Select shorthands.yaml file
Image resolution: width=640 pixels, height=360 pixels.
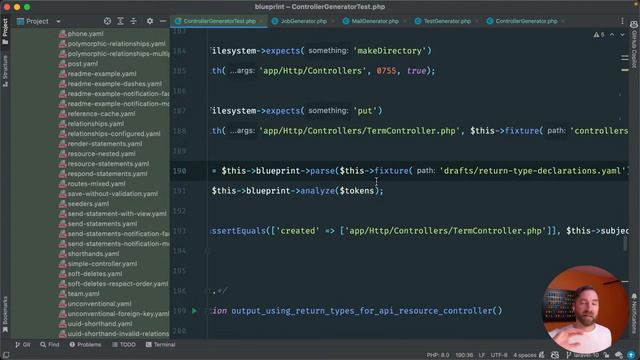pos(93,254)
